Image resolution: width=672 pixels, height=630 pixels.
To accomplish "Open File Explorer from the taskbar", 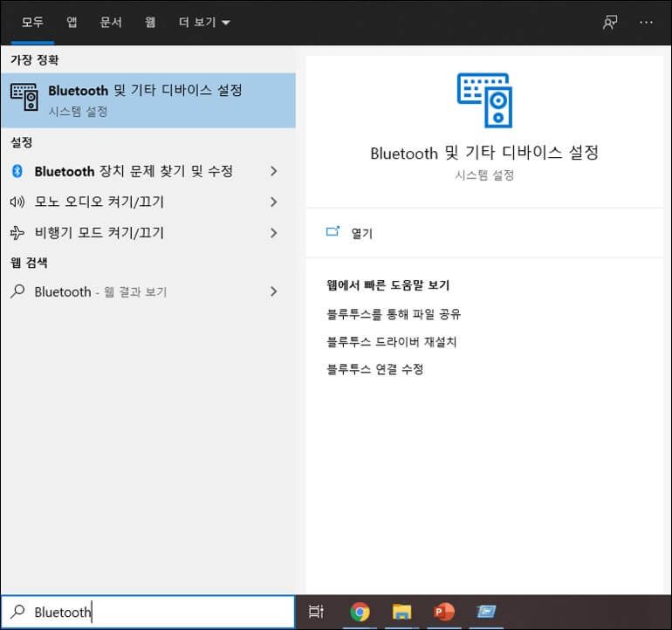I will tap(401, 612).
